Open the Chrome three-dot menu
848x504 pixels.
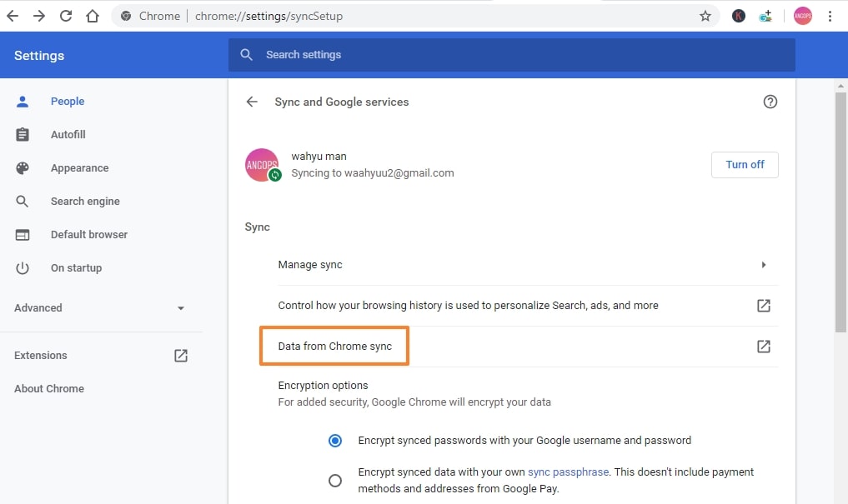click(x=830, y=15)
